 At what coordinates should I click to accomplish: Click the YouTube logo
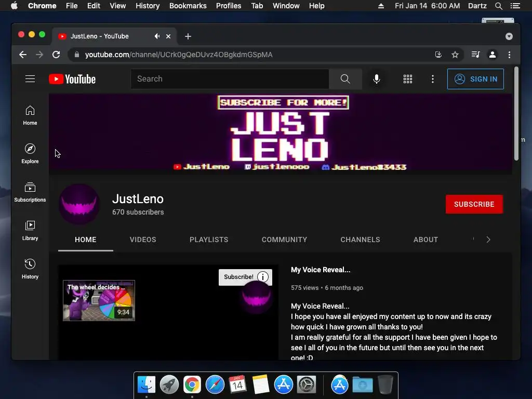tap(72, 79)
